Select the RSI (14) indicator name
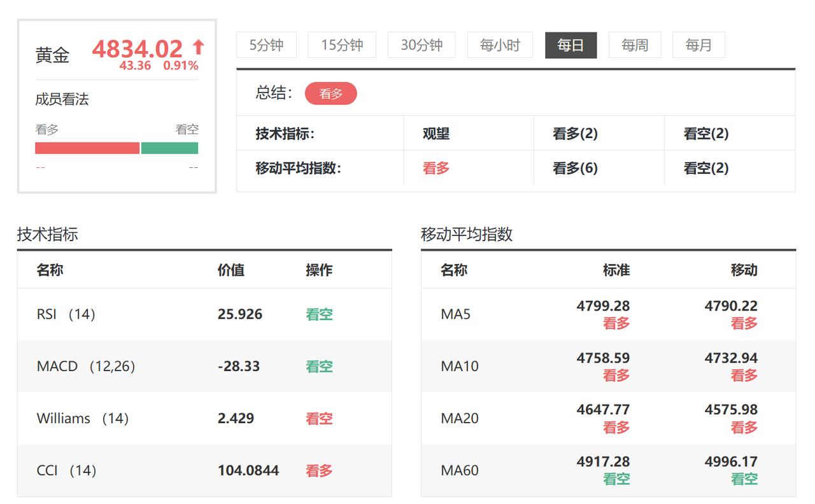Image resolution: width=815 pixels, height=504 pixels. [67, 314]
